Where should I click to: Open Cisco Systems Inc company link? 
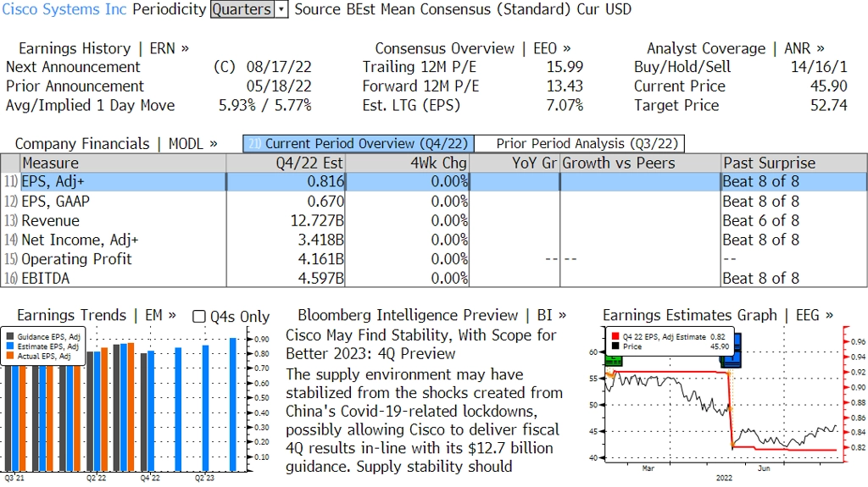(64, 9)
